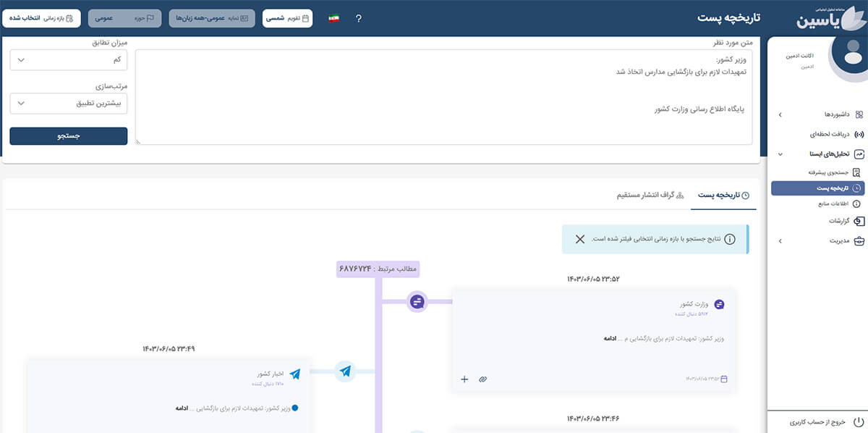This screenshot has width=868, height=433.
Task: Toggle the شمسی calendar type button
Action: coord(287,18)
